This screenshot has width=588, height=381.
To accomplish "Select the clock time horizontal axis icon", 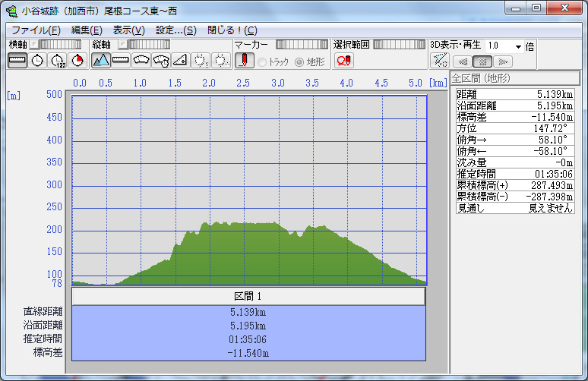I will tap(37, 60).
